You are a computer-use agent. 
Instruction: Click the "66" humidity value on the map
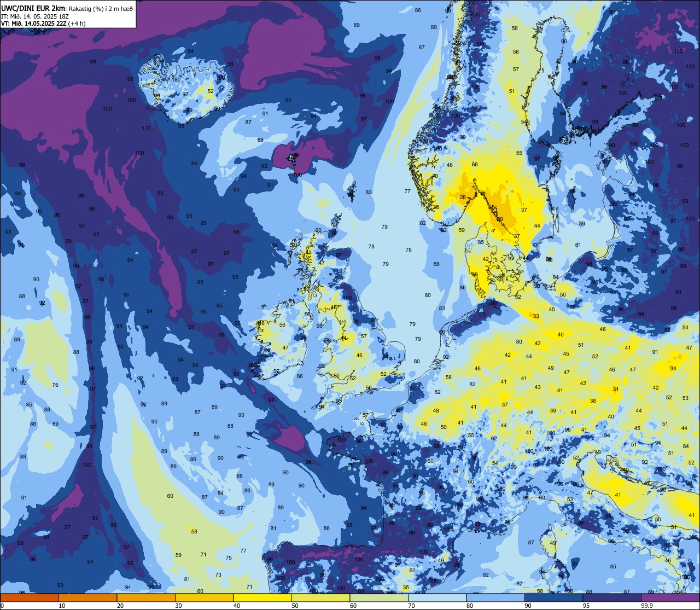[x=475, y=165]
